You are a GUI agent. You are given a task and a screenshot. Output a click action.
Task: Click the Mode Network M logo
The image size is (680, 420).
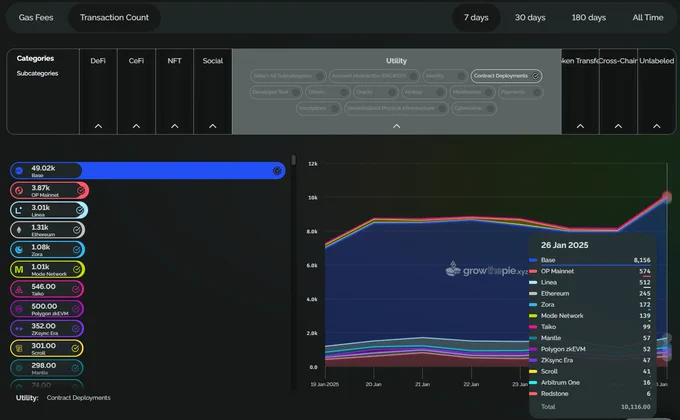click(x=19, y=269)
